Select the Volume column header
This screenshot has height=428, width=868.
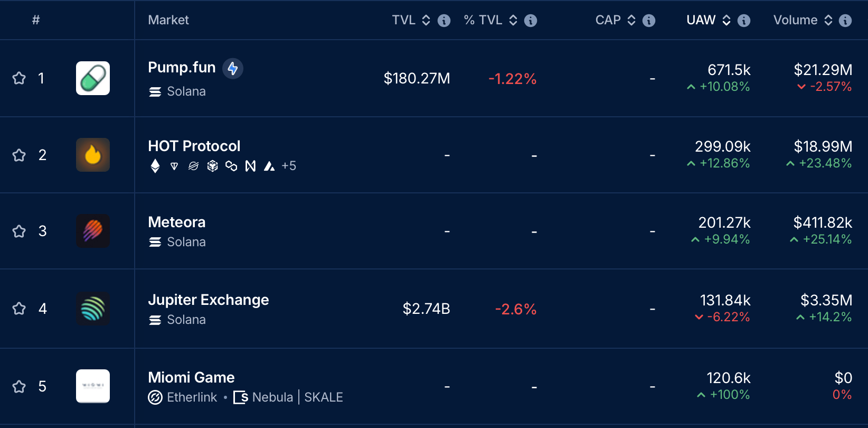click(795, 20)
